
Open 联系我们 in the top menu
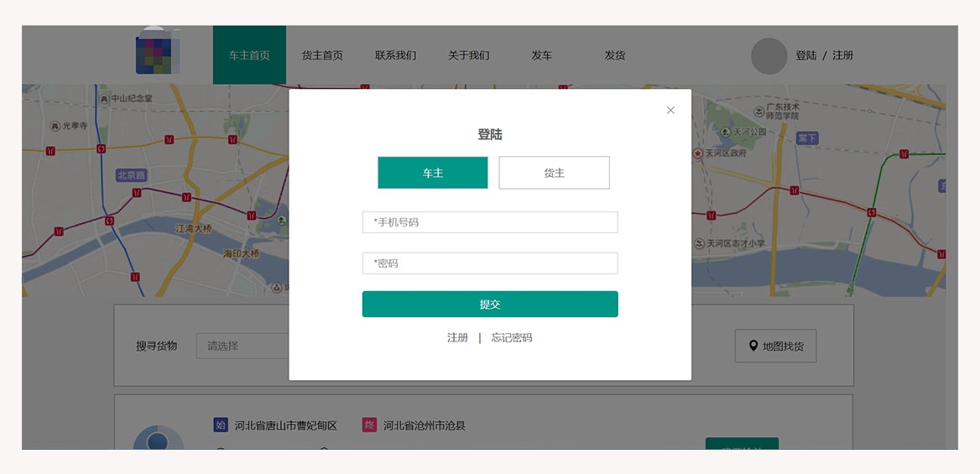395,55
